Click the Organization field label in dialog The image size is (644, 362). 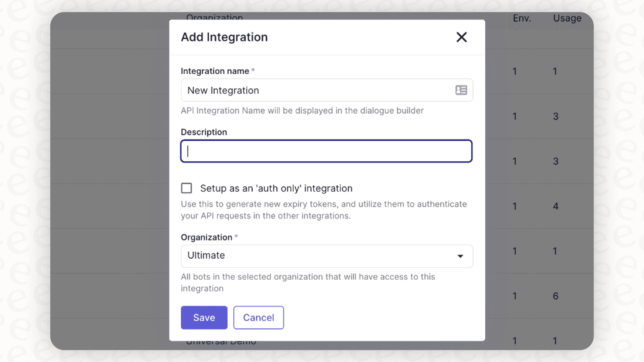click(x=207, y=238)
